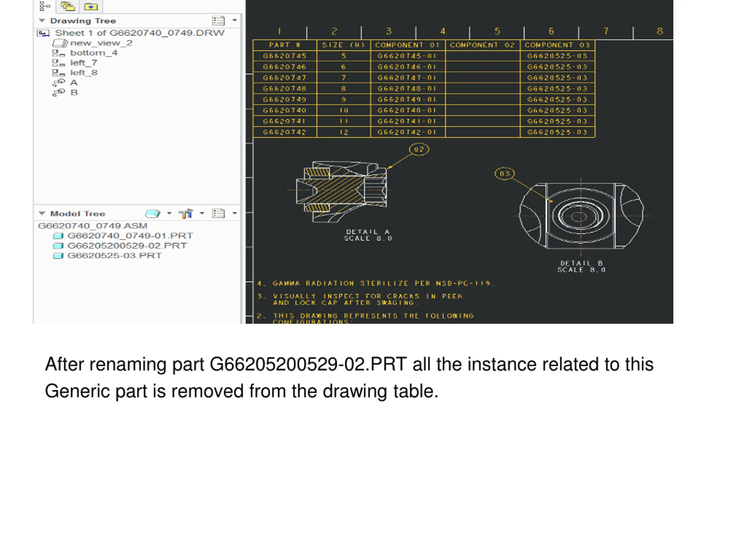Click Drawing Tree settings list icon
Viewport: 747px width, 560px height.
click(x=219, y=21)
